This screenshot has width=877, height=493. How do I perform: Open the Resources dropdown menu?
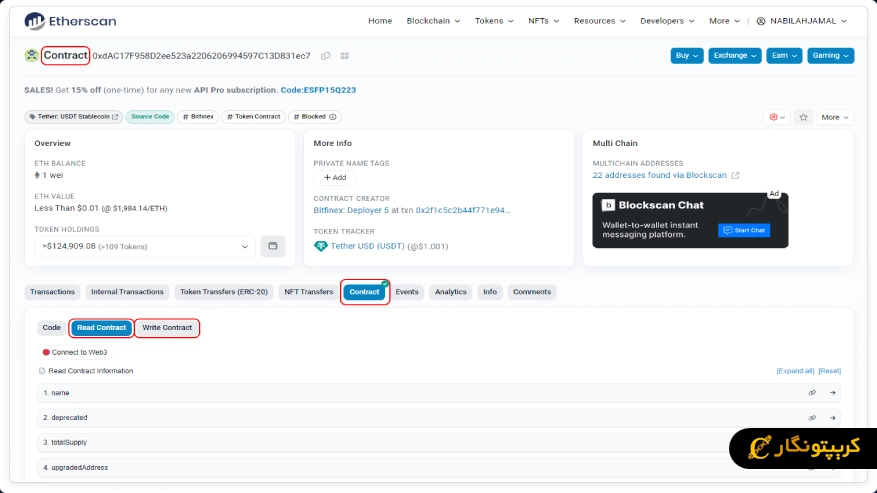click(x=600, y=21)
